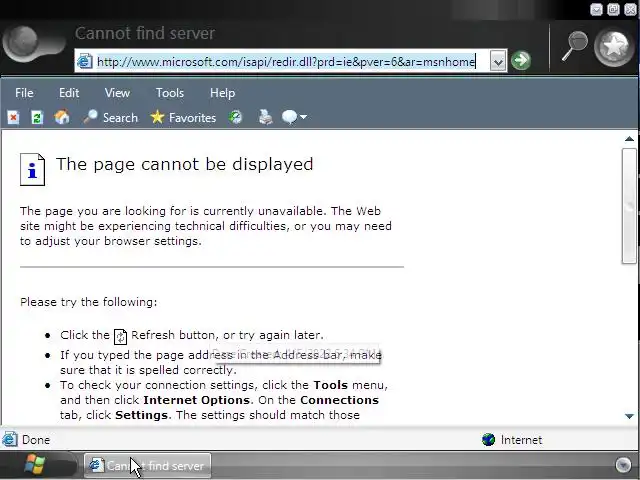
Task: Open the Messenger speech bubble icon
Action: click(x=289, y=118)
